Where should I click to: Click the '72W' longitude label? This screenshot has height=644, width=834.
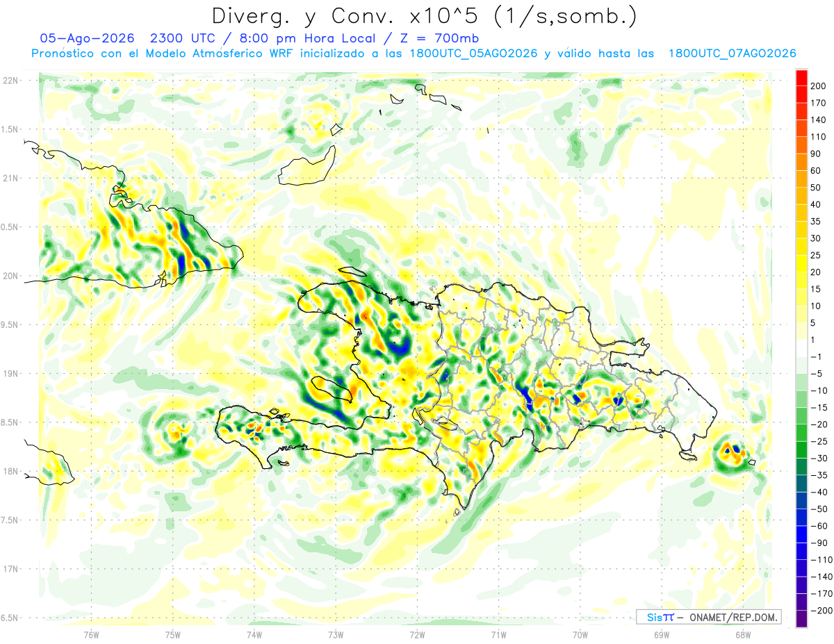pos(417,634)
